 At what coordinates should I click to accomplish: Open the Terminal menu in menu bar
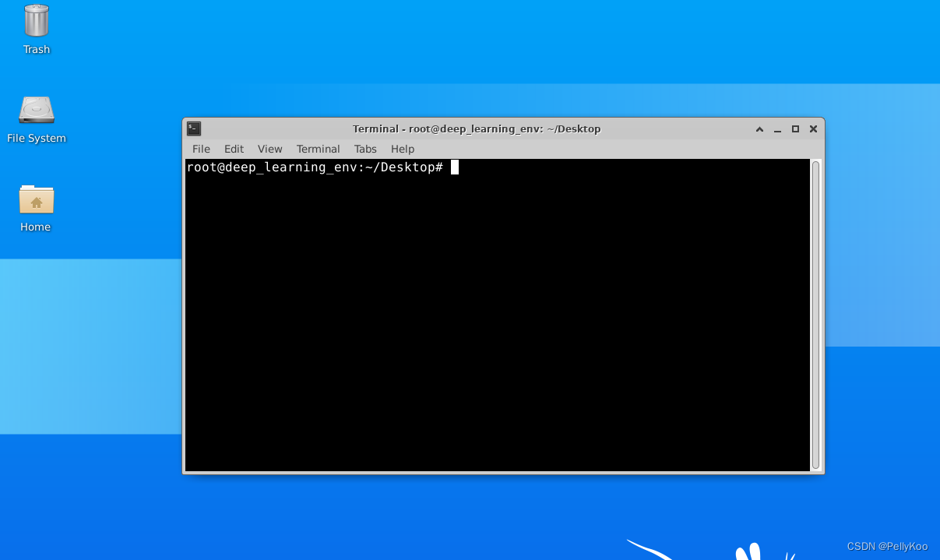[x=318, y=149]
